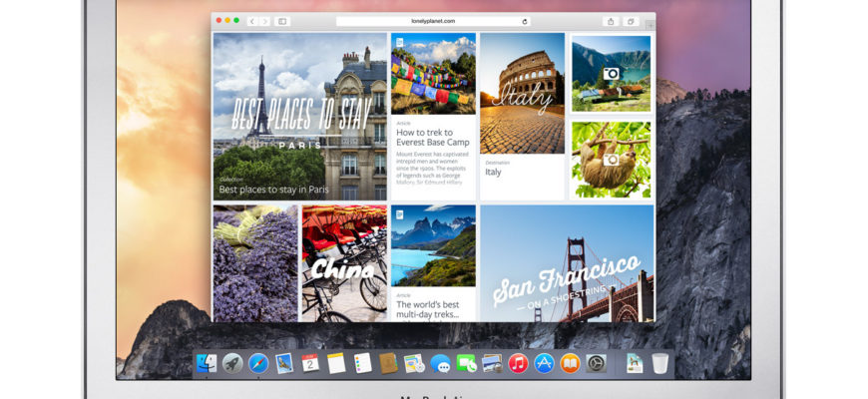The height and width of the screenshot is (399, 868).
Task: Click the Share icon in Safari toolbar
Action: click(610, 21)
